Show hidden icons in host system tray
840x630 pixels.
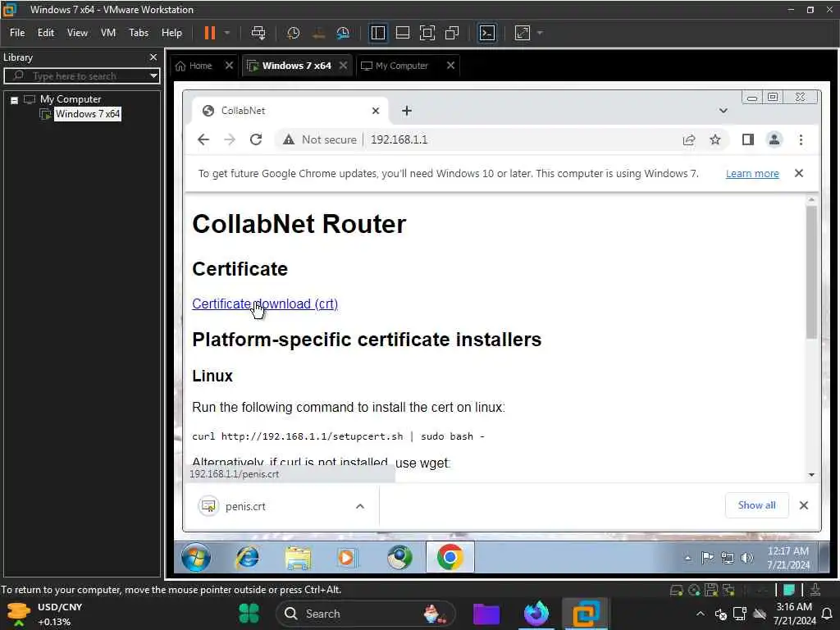[x=701, y=614]
